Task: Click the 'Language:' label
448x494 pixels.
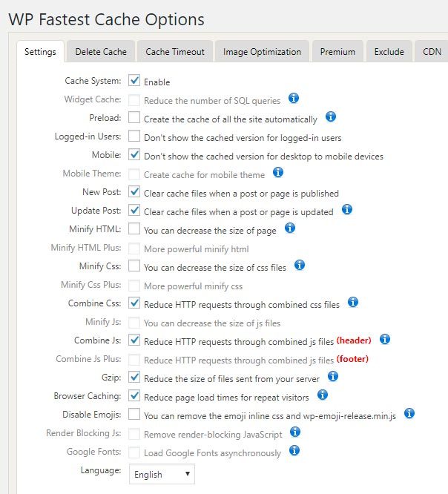Action: (101, 470)
